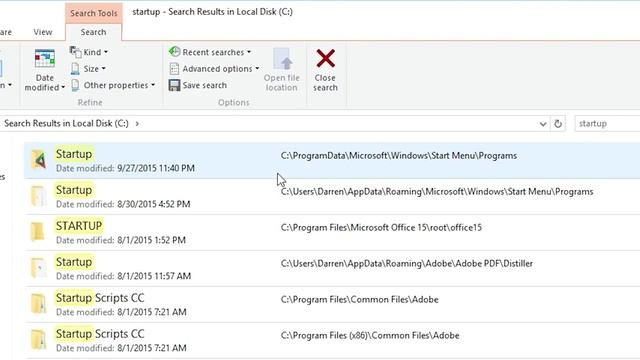Screen dimensions: 640x360
Task: Click date 9/27/2015 11:40 PM
Action: pyautogui.click(x=156, y=168)
